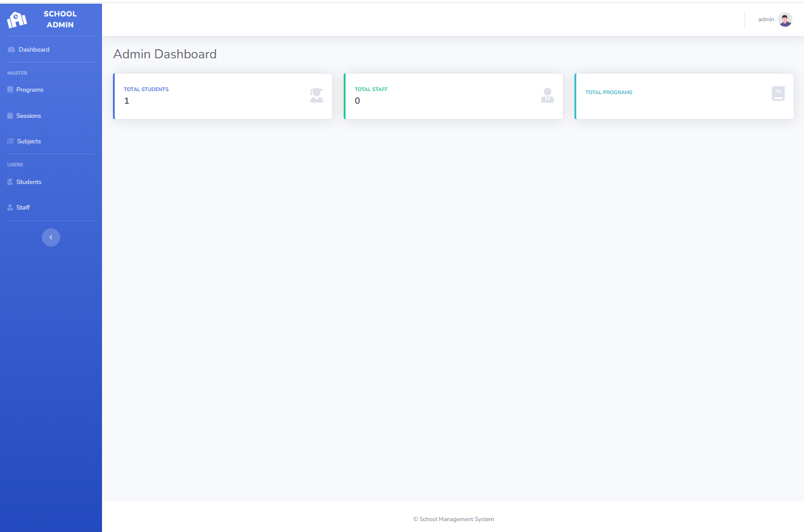
Task: Go to the Programs menu item
Action: click(x=30, y=90)
